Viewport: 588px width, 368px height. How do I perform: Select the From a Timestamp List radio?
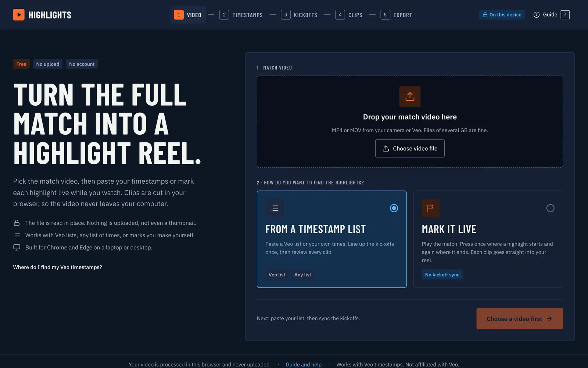(x=394, y=208)
